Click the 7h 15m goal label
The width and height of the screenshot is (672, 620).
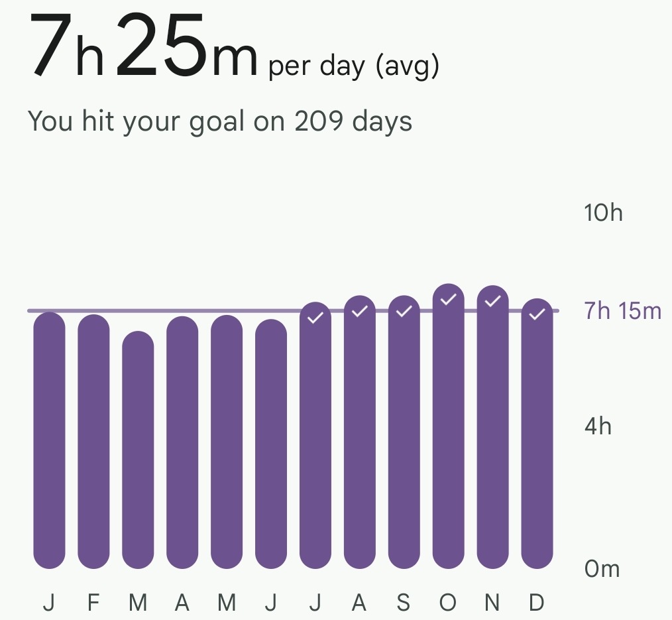tap(622, 311)
